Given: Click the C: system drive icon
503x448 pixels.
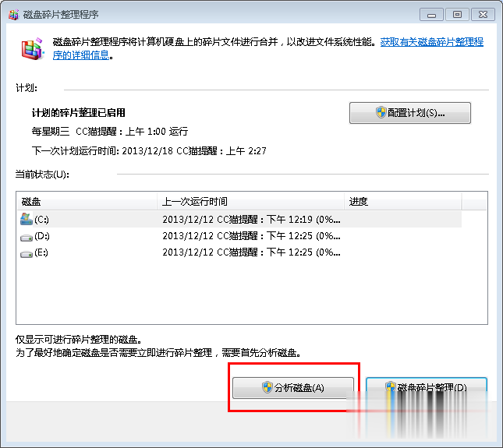Looking at the screenshot, I should pyautogui.click(x=27, y=219).
